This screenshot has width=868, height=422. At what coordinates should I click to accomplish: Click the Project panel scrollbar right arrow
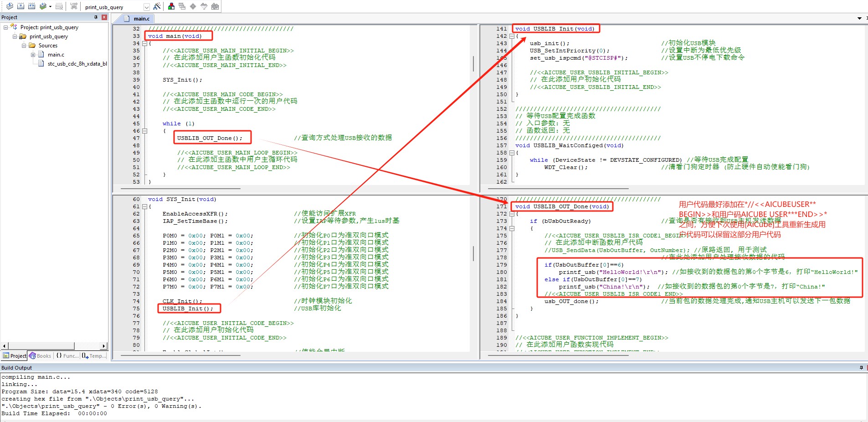[x=104, y=346]
